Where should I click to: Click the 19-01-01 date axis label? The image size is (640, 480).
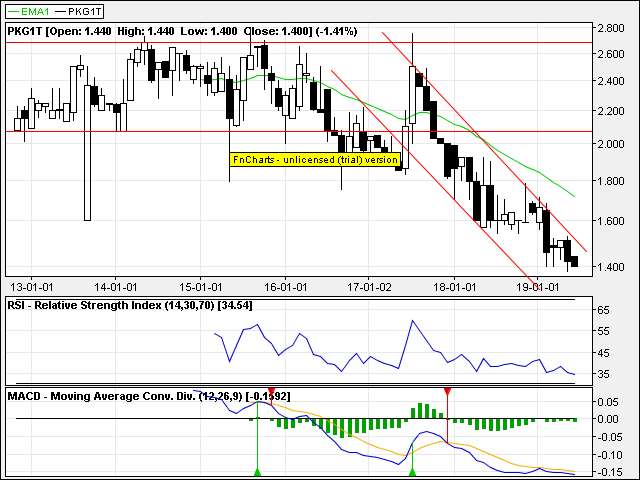point(537,287)
